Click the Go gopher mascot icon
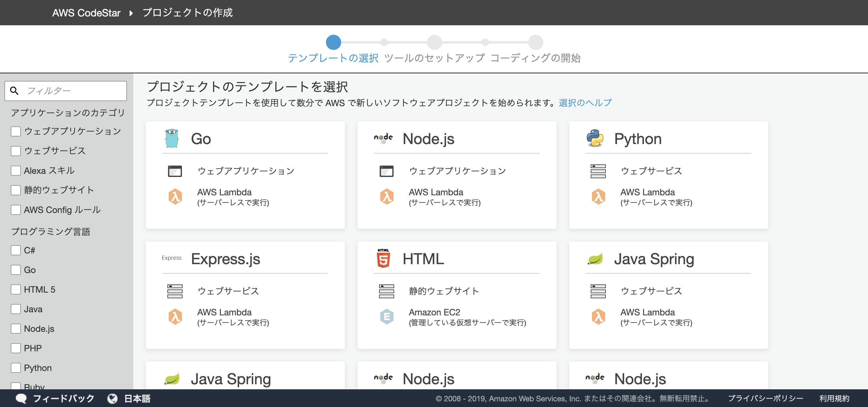The height and width of the screenshot is (407, 868). click(x=172, y=139)
